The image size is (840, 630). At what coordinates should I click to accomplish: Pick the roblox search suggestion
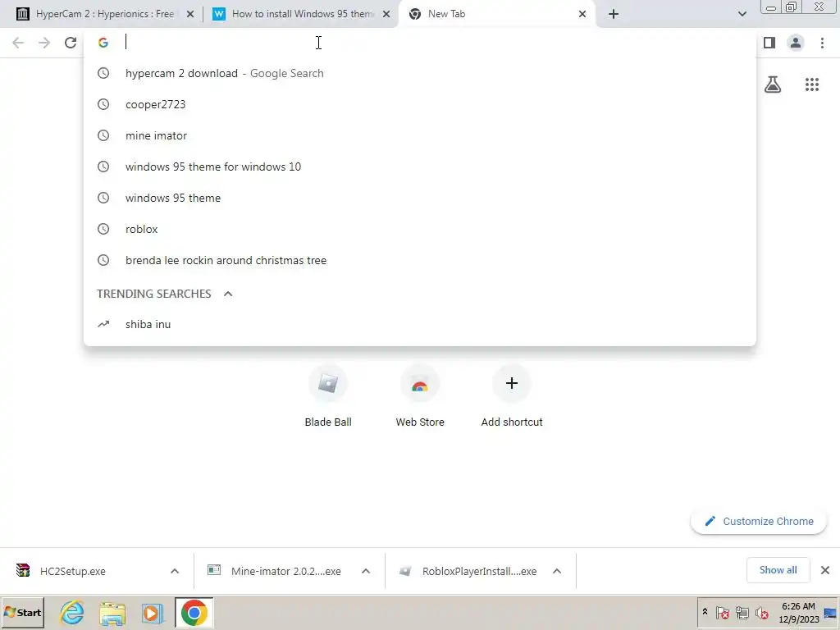click(420, 229)
